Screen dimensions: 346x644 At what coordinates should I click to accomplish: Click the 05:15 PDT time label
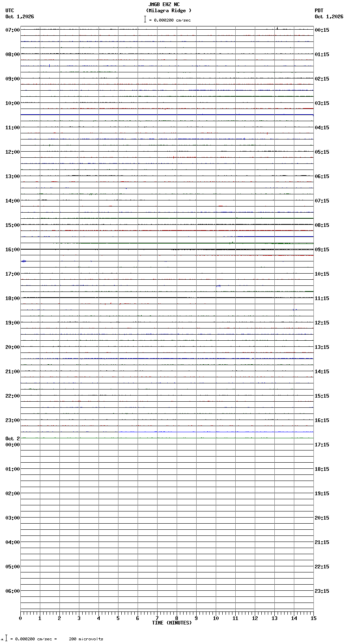point(322,152)
